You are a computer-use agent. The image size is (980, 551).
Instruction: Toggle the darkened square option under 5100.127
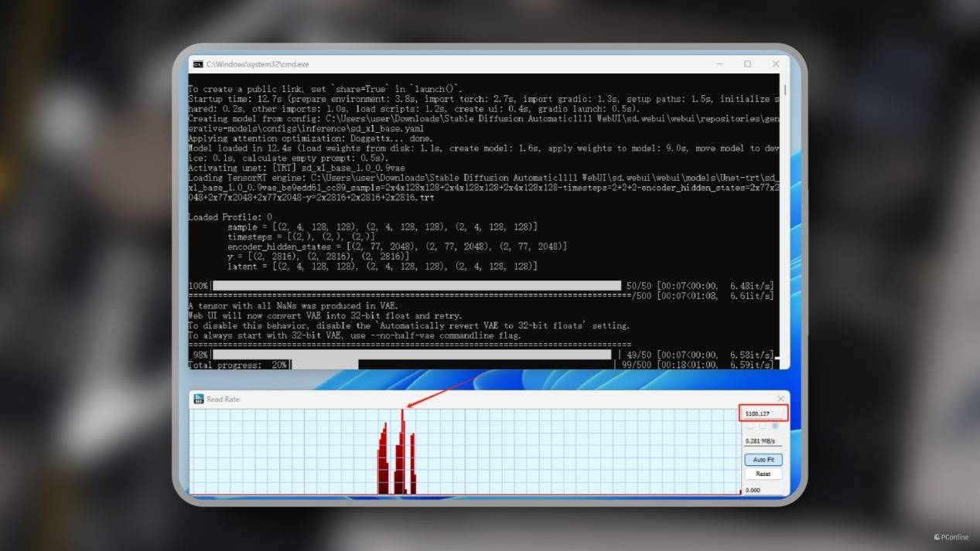click(775, 426)
